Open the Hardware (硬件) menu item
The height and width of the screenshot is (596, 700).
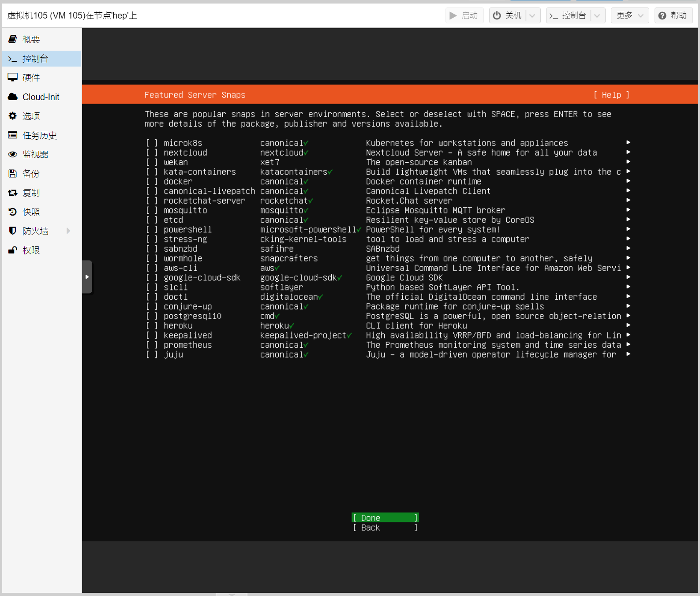tap(42, 78)
